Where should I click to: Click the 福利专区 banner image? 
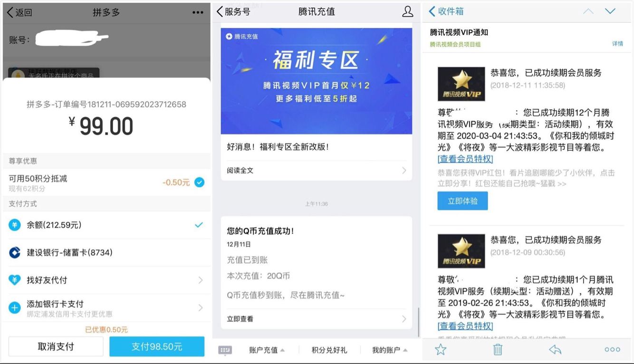(316, 81)
